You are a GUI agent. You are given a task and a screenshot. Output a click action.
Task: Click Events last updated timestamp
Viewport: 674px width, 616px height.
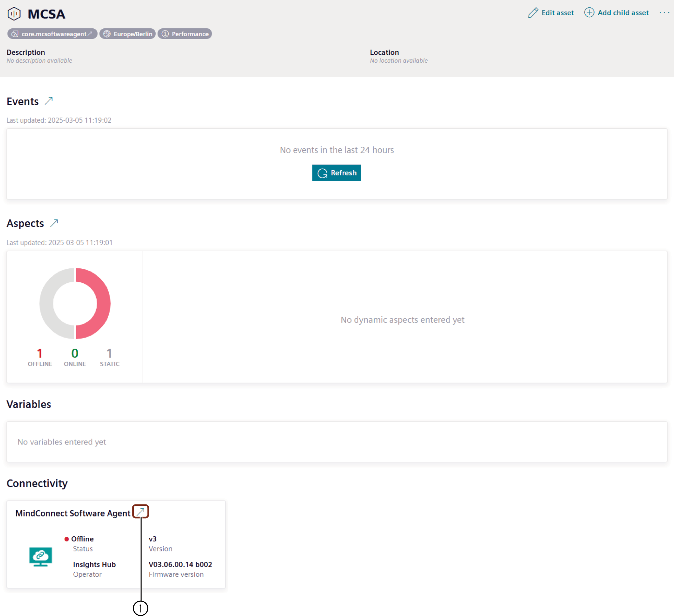point(59,120)
